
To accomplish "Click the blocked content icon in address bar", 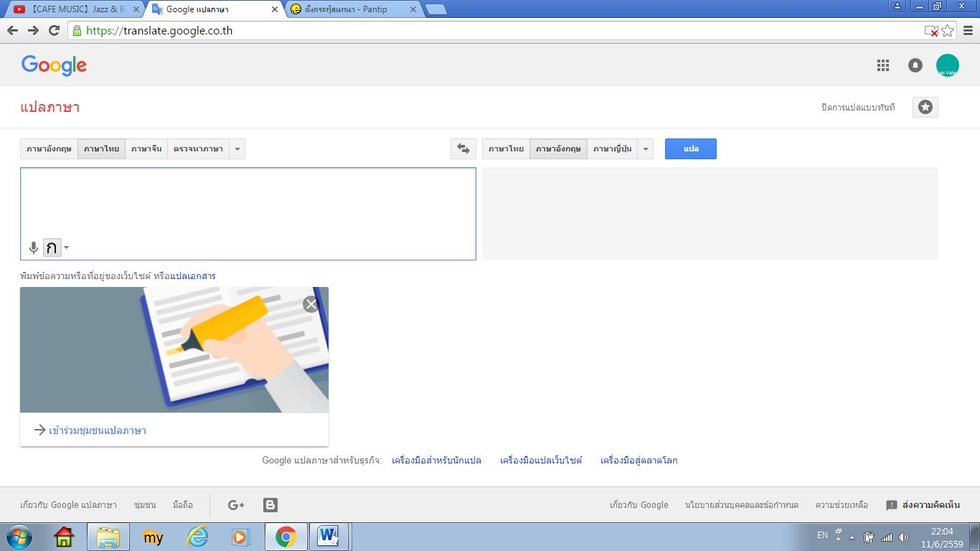I will click(931, 31).
